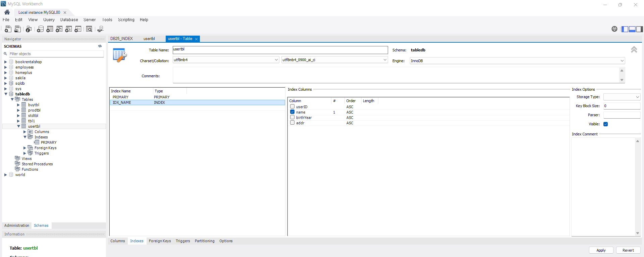
Task: Open the File menu
Action: coord(6,20)
